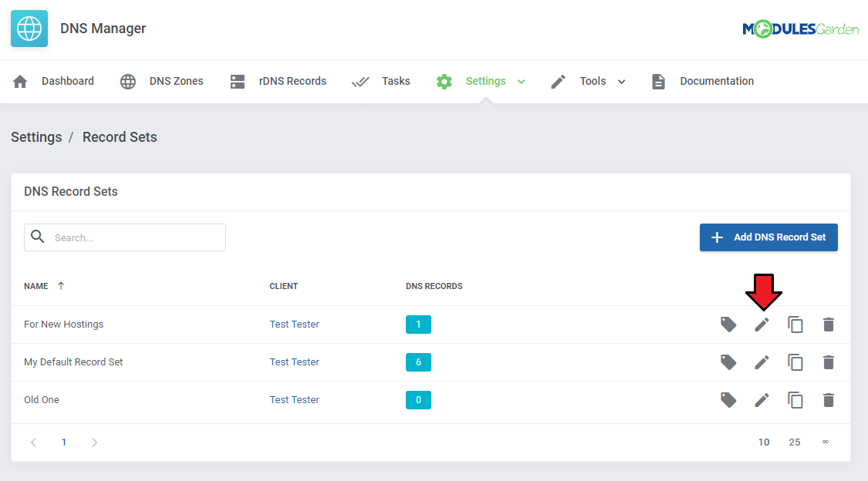The height and width of the screenshot is (481, 868).
Task: Edit the For New Hostings record set
Action: click(762, 325)
